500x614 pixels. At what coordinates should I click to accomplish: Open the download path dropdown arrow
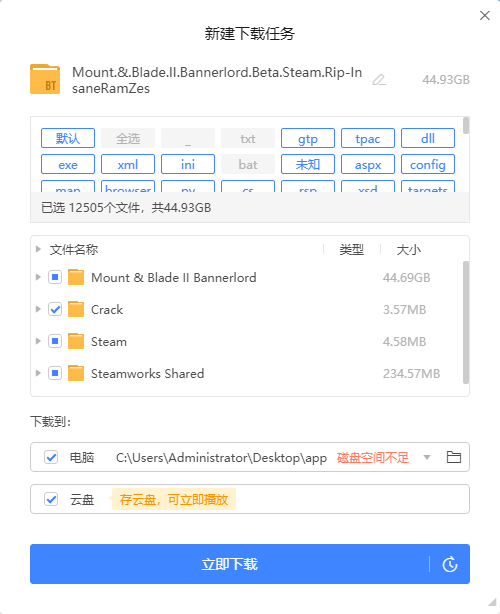427,457
